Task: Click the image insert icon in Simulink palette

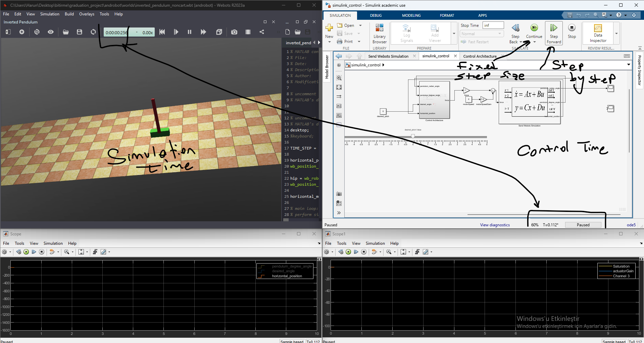Action: (339, 115)
